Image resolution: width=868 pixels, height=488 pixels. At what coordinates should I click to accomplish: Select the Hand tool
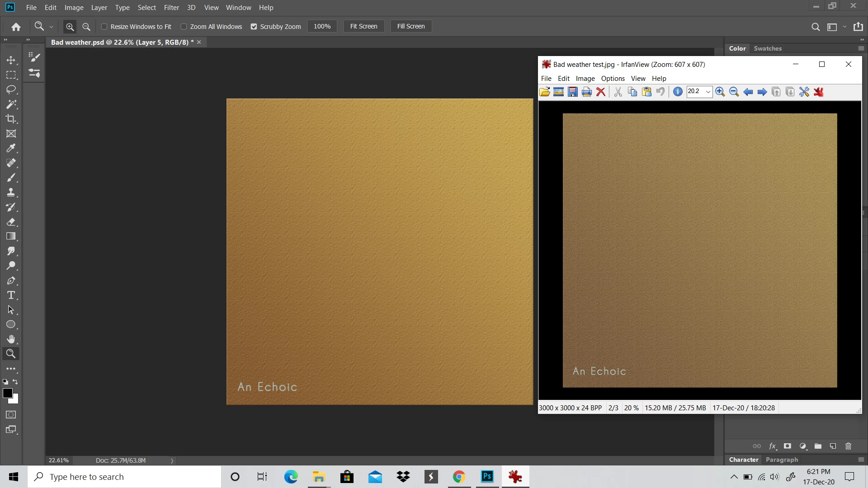point(11,339)
